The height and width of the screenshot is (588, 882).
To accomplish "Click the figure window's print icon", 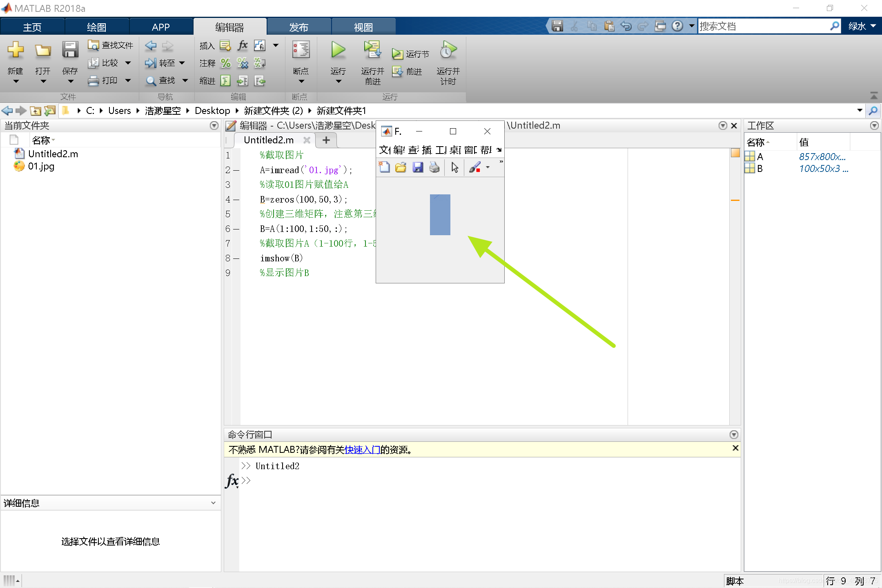I will (x=434, y=167).
